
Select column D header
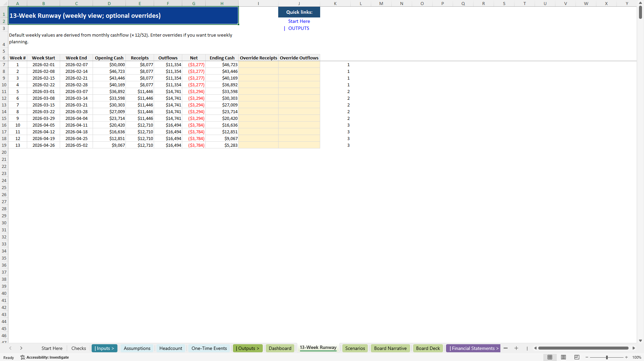pyautogui.click(x=109, y=3)
